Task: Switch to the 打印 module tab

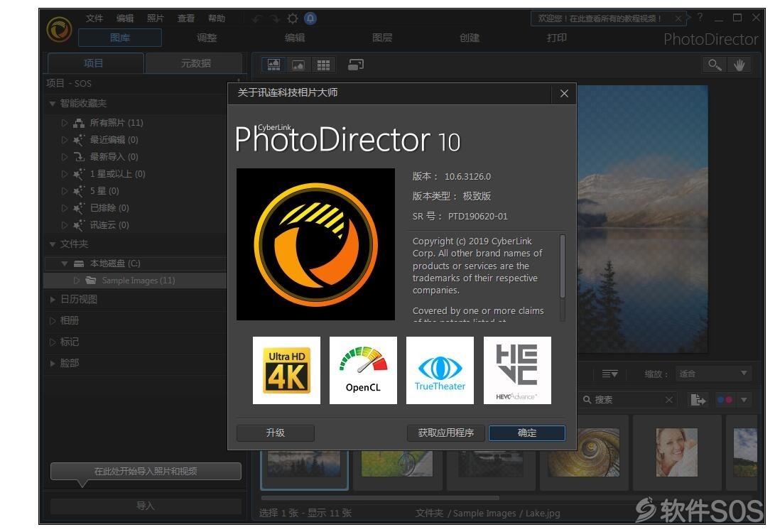Action: 557,38
